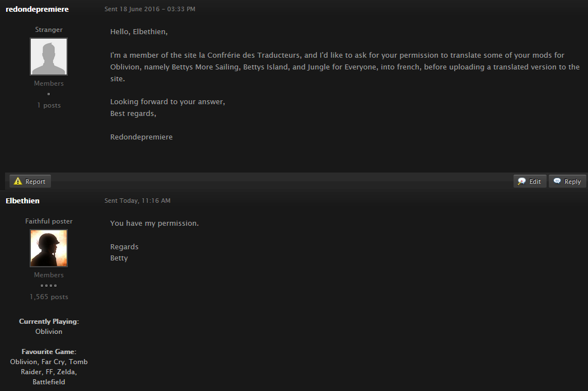Click the Edit pencil bubble icon

[521, 181]
